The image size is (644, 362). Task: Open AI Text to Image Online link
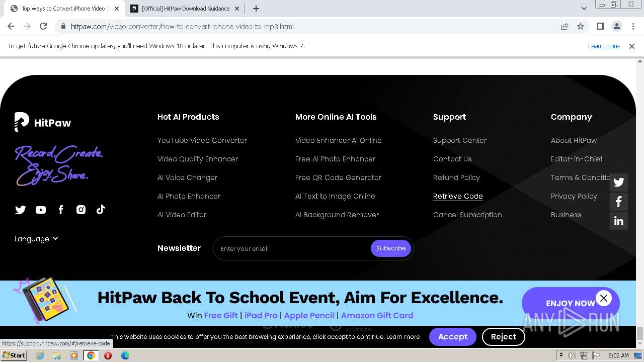pyautogui.click(x=335, y=196)
